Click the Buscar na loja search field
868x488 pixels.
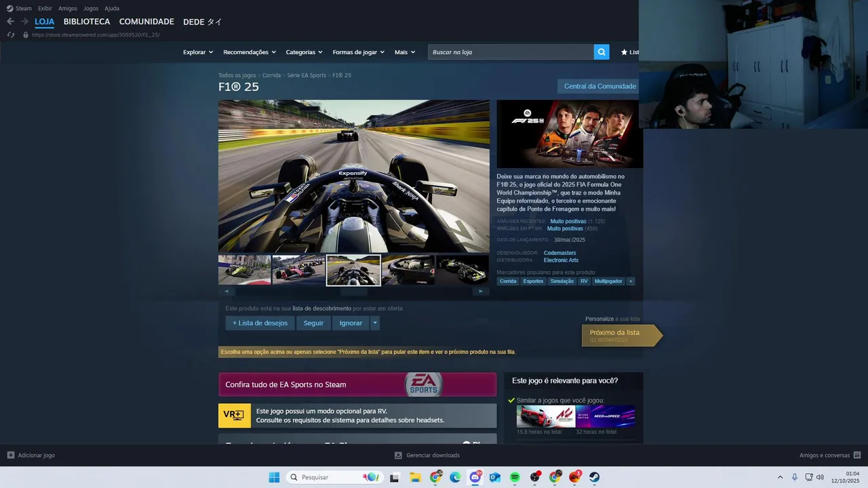[511, 52]
